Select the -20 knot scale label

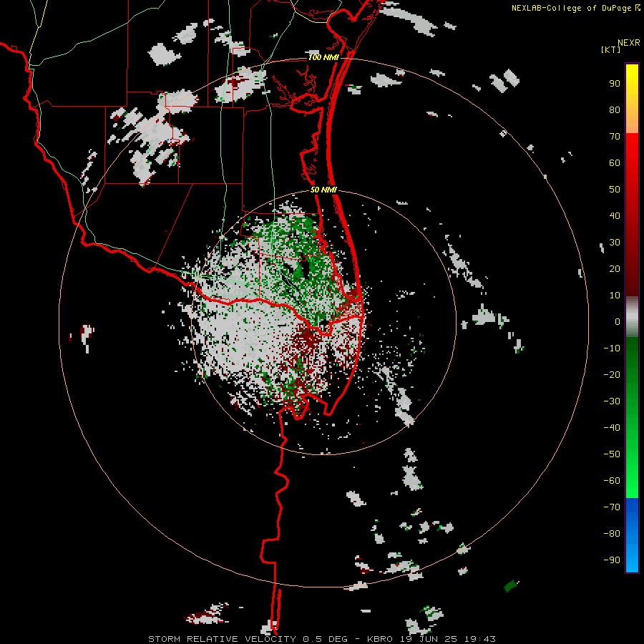pyautogui.click(x=612, y=374)
